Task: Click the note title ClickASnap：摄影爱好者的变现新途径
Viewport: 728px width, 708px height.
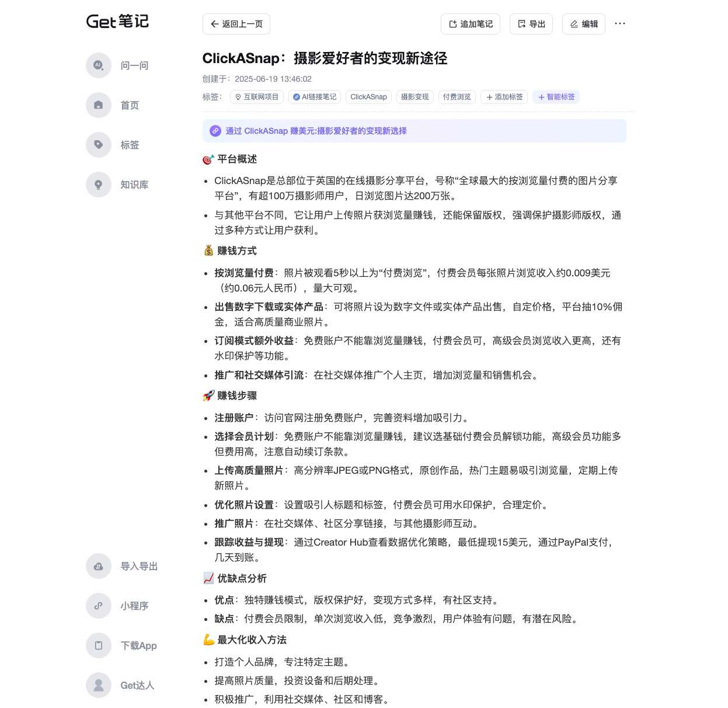Action: tap(325, 58)
